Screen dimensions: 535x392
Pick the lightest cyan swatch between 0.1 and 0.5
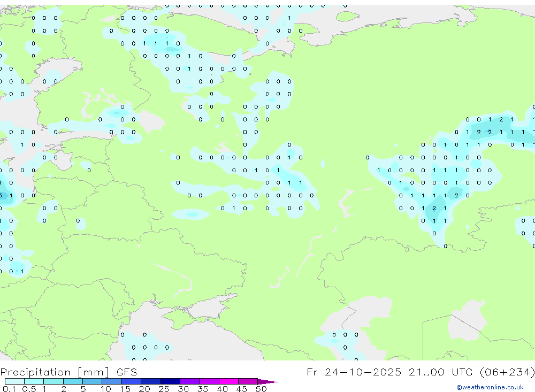pyautogui.click(x=14, y=381)
